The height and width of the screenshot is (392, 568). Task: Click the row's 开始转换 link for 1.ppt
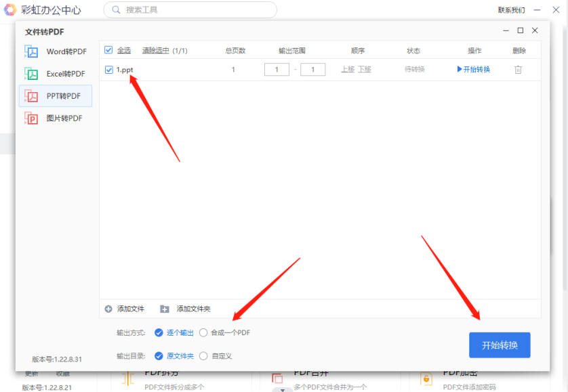[x=474, y=69]
